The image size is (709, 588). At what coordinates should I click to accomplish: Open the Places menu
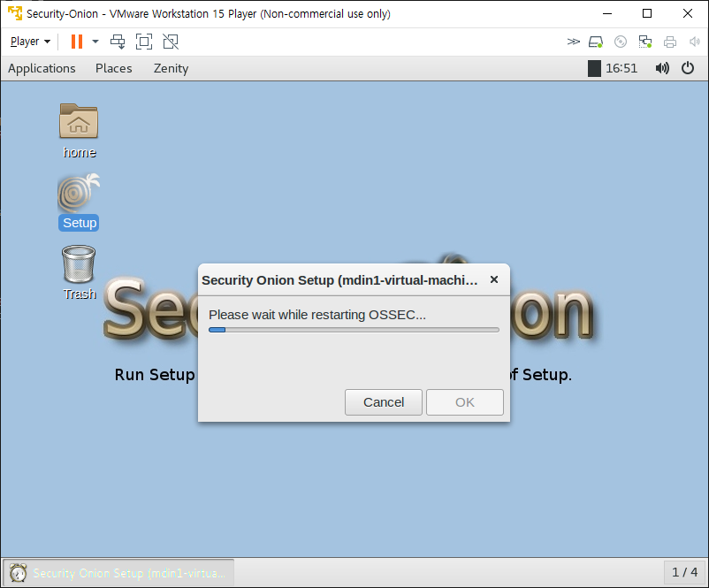pyautogui.click(x=113, y=68)
